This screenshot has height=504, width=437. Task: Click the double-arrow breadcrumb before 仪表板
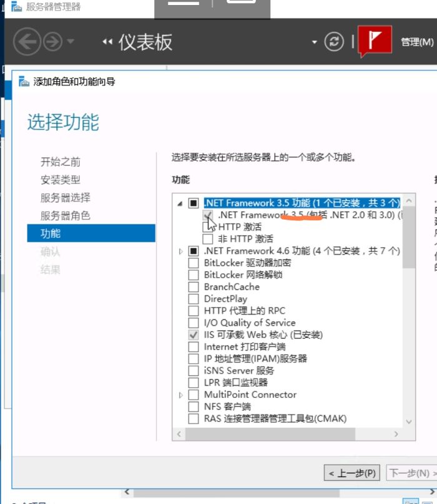click(107, 41)
